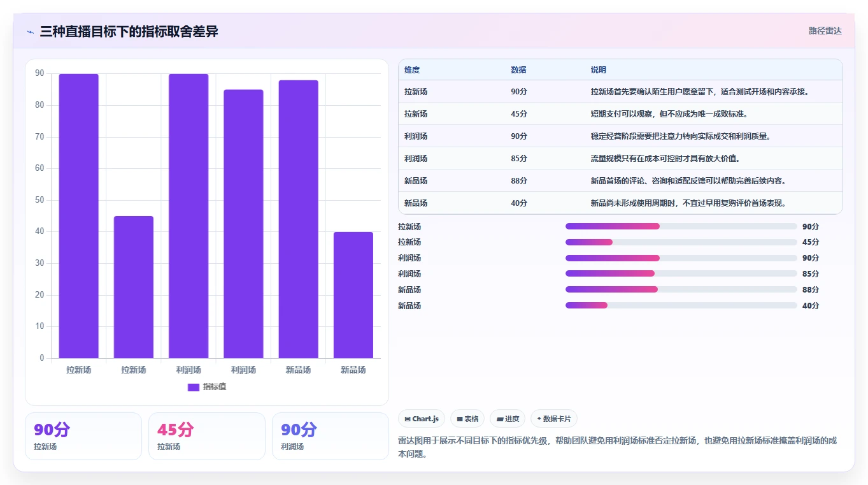The height and width of the screenshot is (485, 868).
Task: Click the 路径雷达 tag in the header
Action: 825,31
